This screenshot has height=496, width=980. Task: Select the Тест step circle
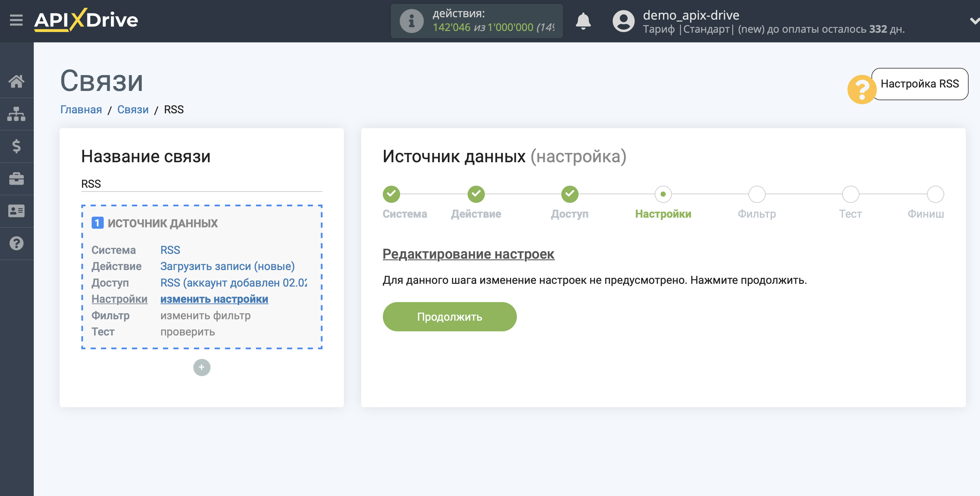pyautogui.click(x=850, y=194)
